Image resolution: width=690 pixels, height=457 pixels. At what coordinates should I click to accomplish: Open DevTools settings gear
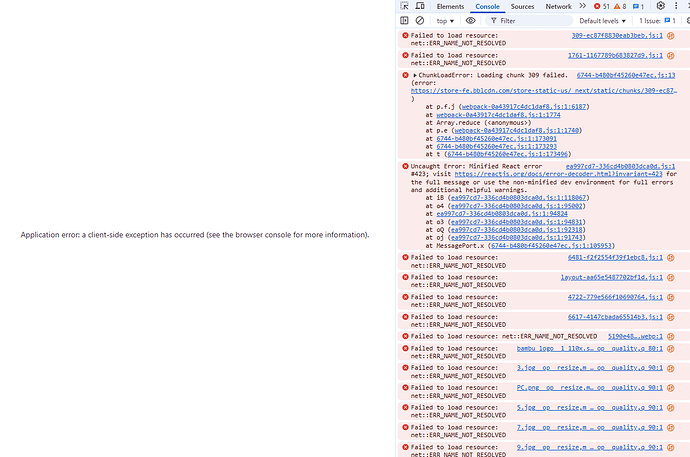click(x=661, y=6)
